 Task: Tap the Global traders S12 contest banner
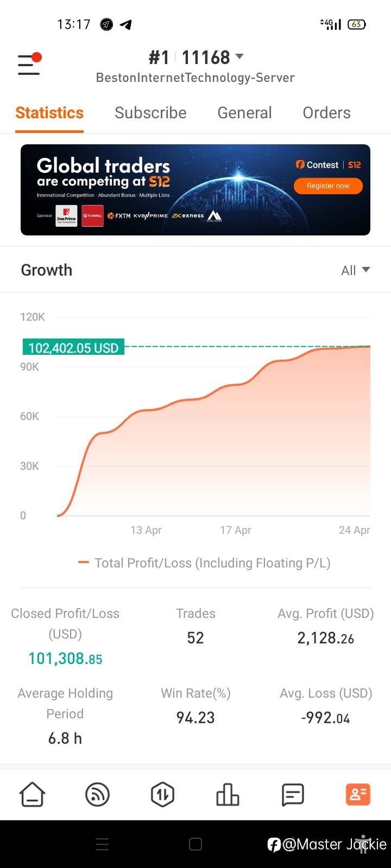tap(195, 190)
